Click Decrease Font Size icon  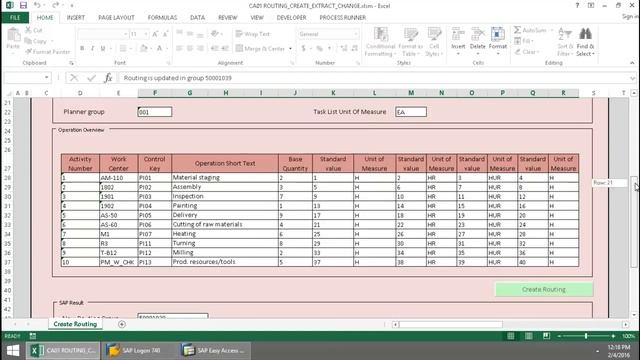tap(165, 34)
